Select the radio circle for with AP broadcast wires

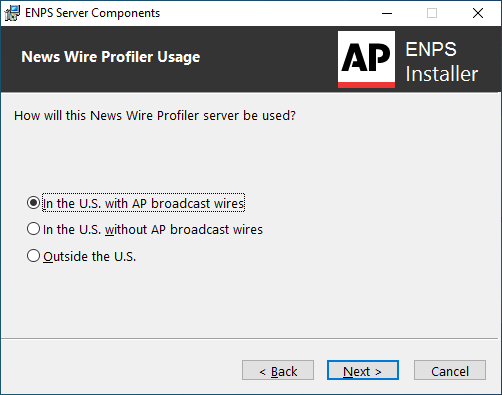click(33, 203)
